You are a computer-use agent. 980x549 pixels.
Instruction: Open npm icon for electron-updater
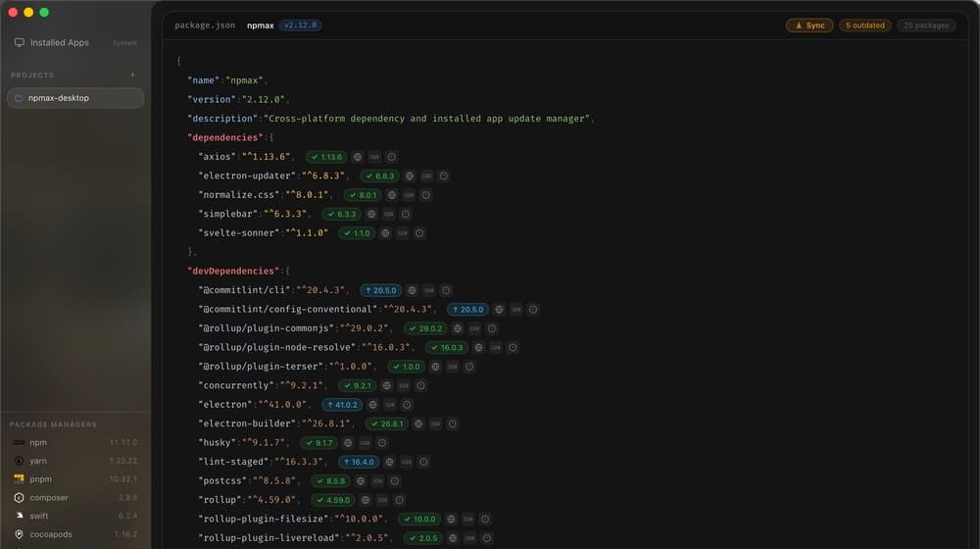tap(426, 176)
